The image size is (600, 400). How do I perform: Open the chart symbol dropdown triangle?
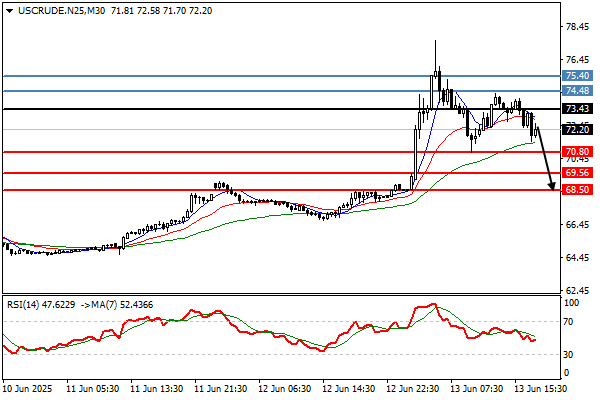[x=10, y=11]
